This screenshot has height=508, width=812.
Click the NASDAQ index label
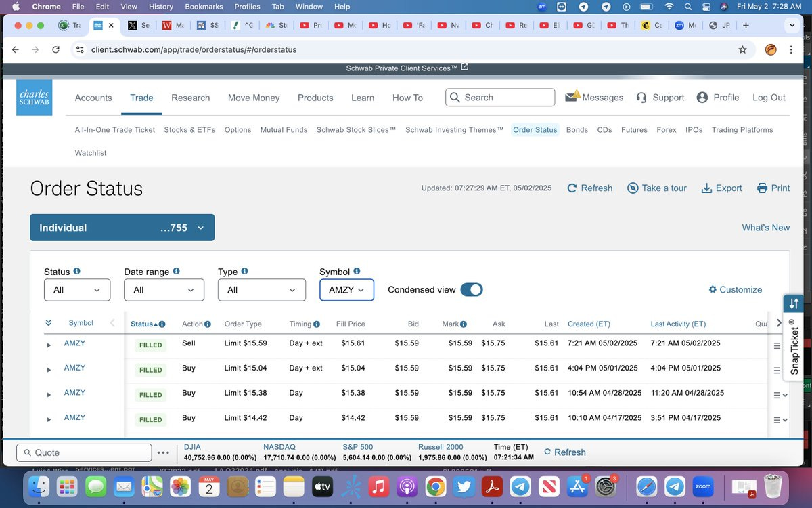point(279,447)
